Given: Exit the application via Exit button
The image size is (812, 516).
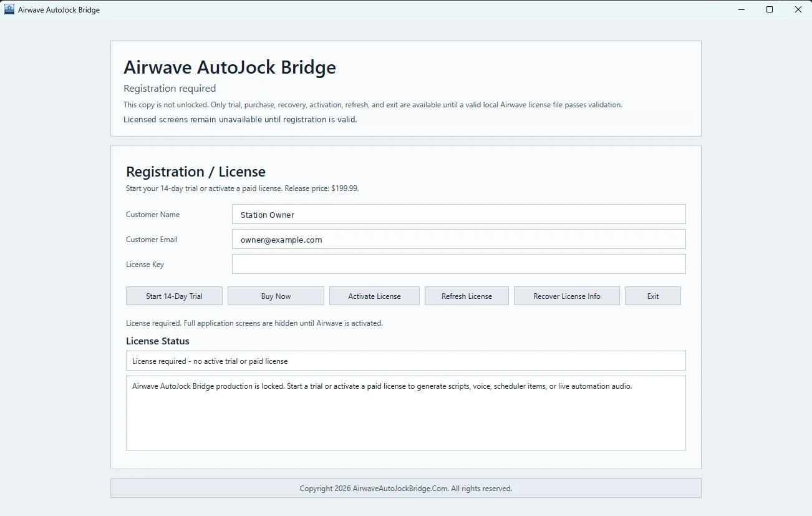Looking at the screenshot, I should [x=653, y=296].
